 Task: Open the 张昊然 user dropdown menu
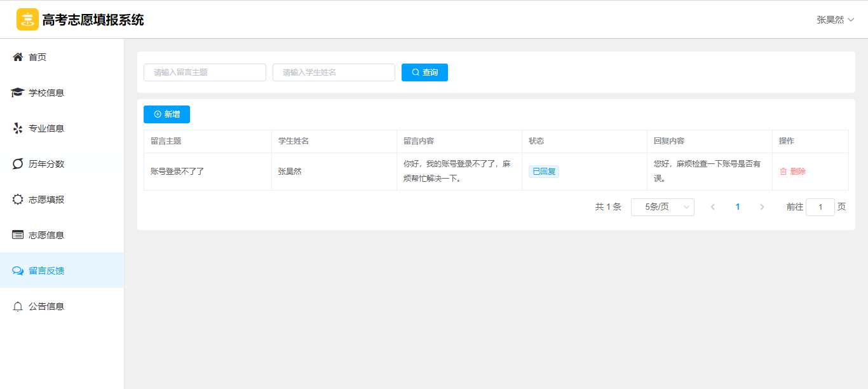(x=835, y=20)
